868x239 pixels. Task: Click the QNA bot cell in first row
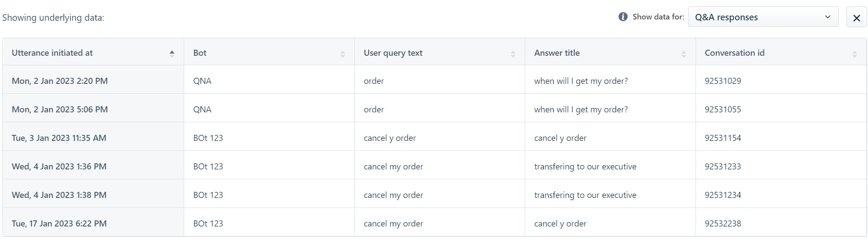(x=269, y=81)
